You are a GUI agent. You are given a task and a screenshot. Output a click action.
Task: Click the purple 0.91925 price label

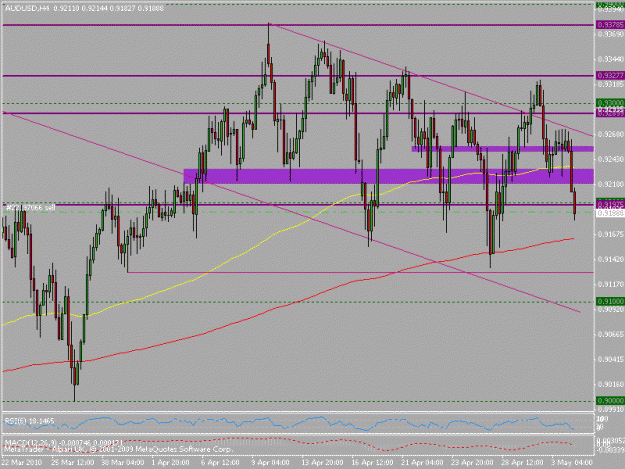610,204
